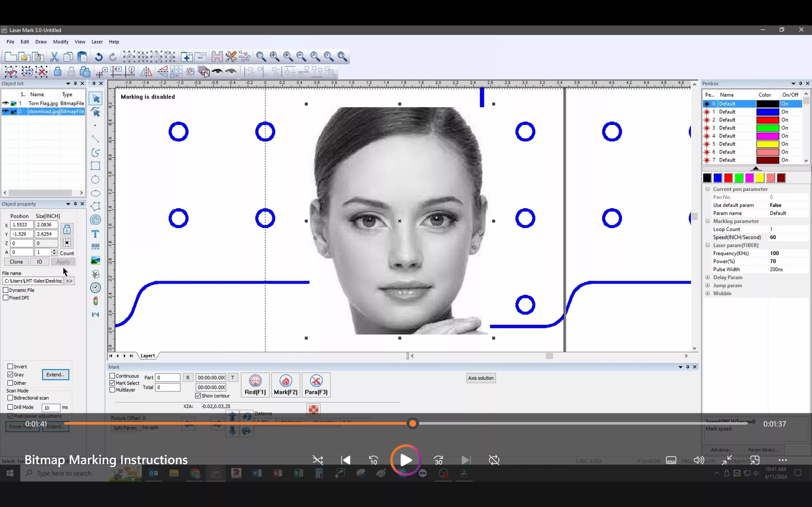
Task: Click the Import bitmap image tool
Action: click(95, 260)
